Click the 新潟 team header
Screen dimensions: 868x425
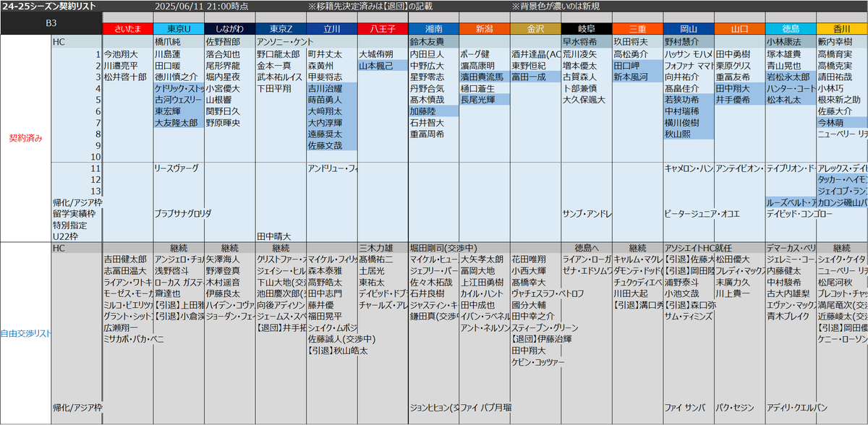(x=484, y=29)
